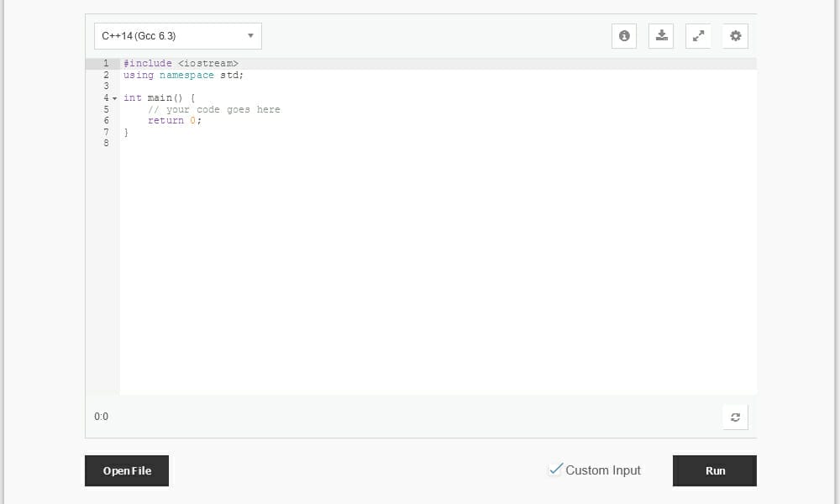Image resolution: width=840 pixels, height=504 pixels.
Task: Click line number 8 in the gutter
Action: coord(106,143)
